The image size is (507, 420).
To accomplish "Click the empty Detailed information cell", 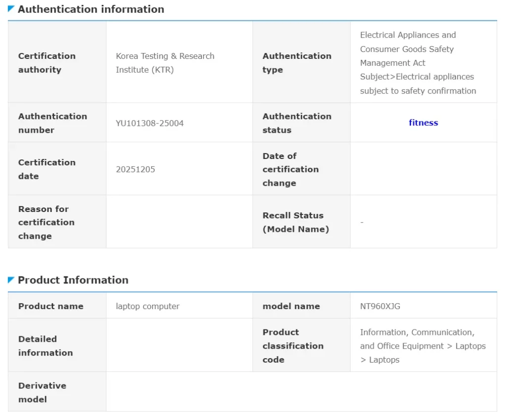I will click(179, 345).
